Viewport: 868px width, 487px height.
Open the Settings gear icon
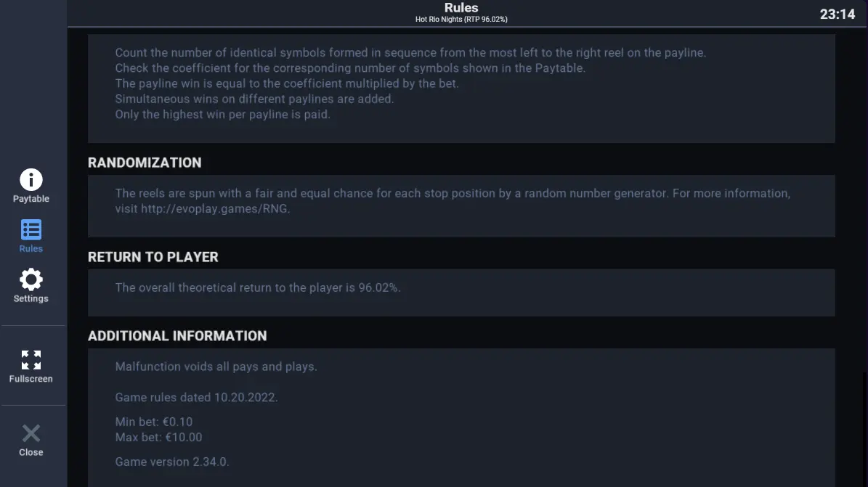pos(31,279)
